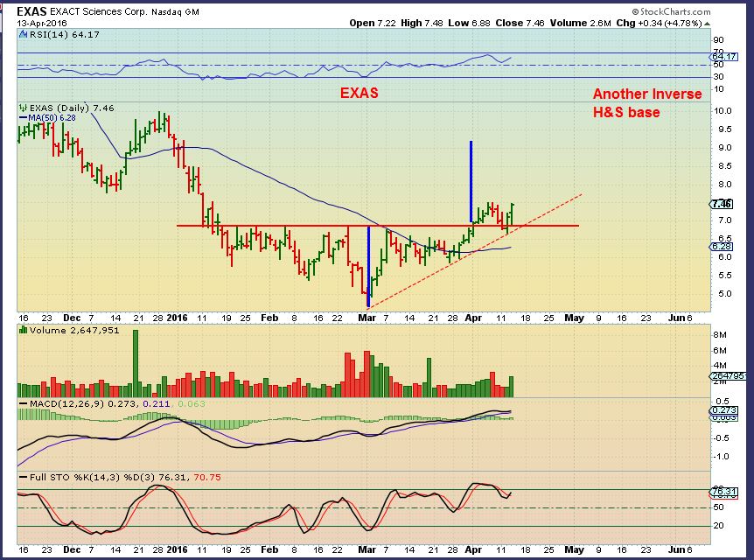754x560 pixels.
Task: Click the EXACT Sciences Corp. company name
Action: click(99, 11)
